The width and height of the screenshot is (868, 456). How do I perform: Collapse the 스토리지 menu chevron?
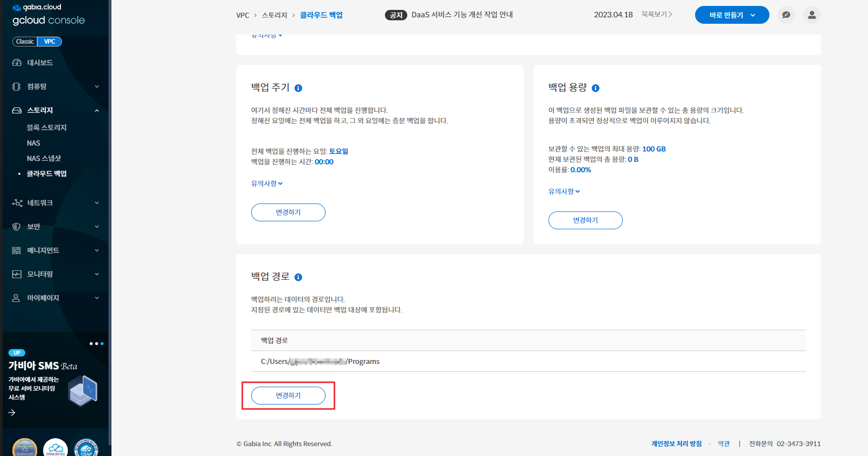[97, 110]
